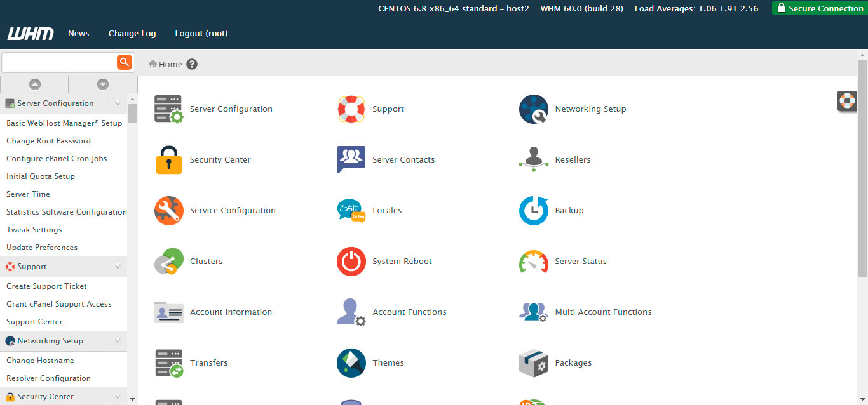Collapse the Security Center sidebar section arrow
868x405 pixels.
[x=118, y=397]
